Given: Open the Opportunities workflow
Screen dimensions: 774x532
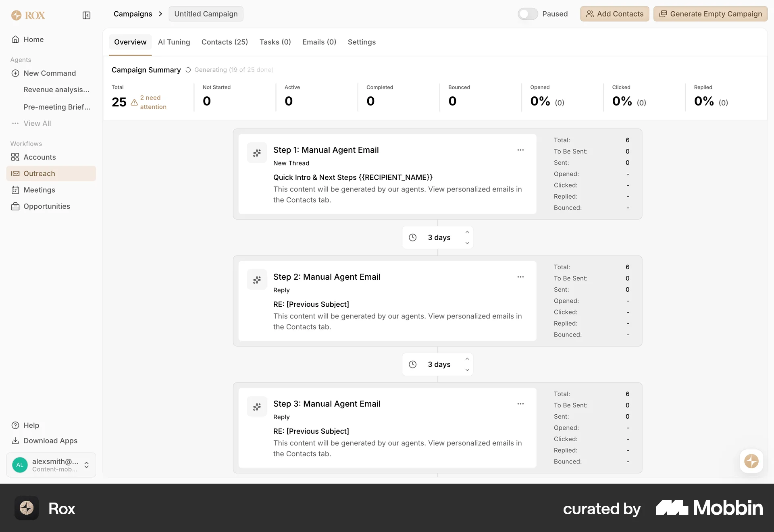Looking at the screenshot, I should 46,206.
